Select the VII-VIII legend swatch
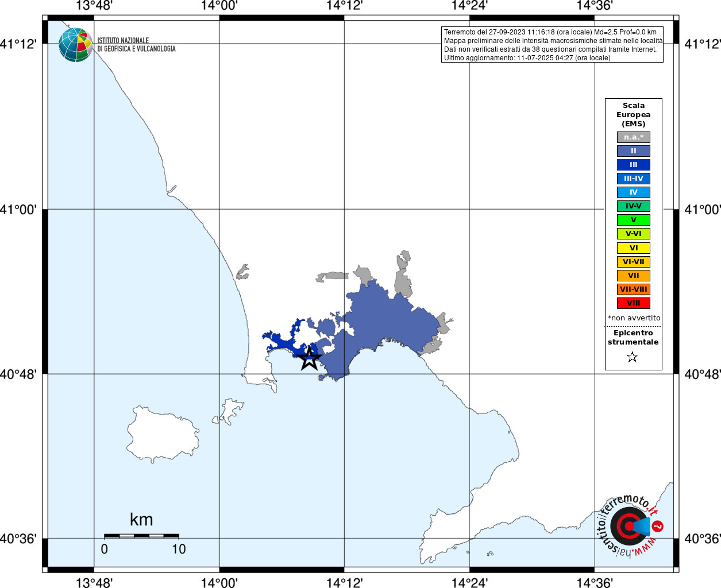 [634, 289]
